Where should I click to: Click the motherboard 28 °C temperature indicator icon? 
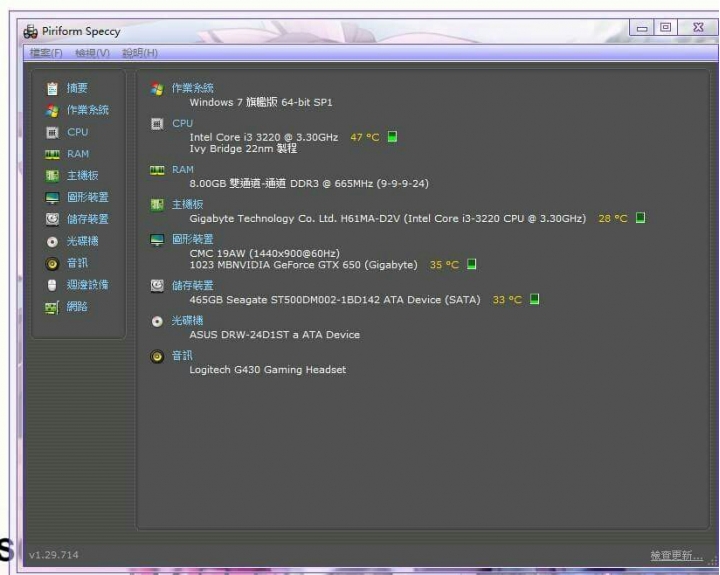[x=640, y=218]
